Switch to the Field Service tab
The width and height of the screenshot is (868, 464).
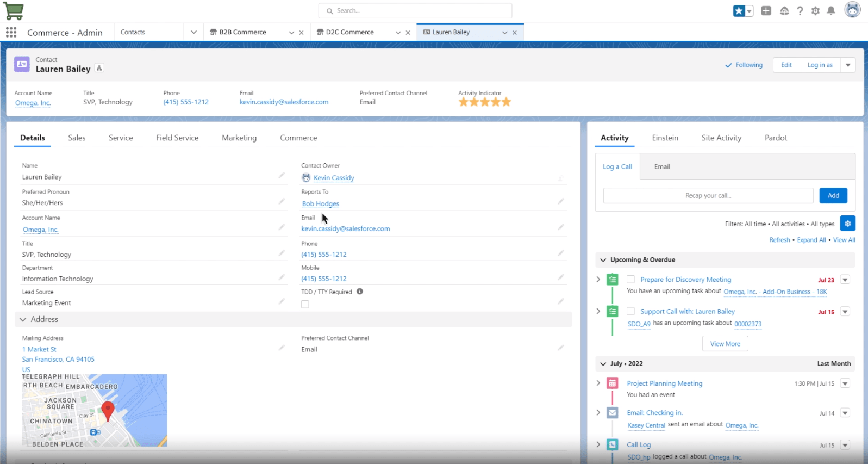(177, 138)
